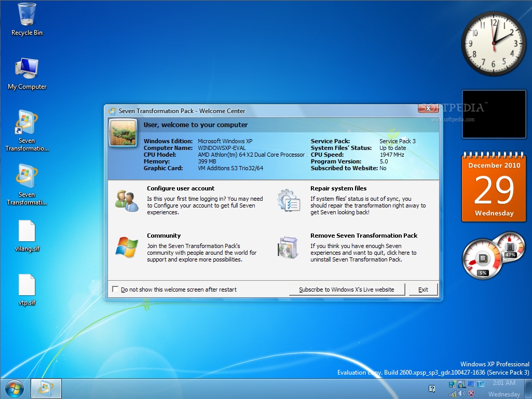Click the December 29 calendar gadget
The image size is (532, 399).
pos(494,187)
